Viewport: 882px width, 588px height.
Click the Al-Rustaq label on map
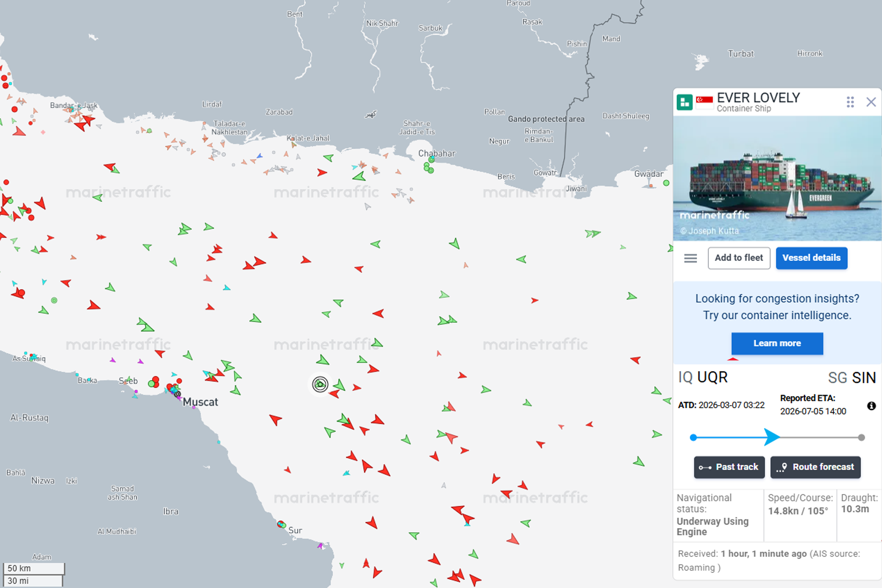29,418
